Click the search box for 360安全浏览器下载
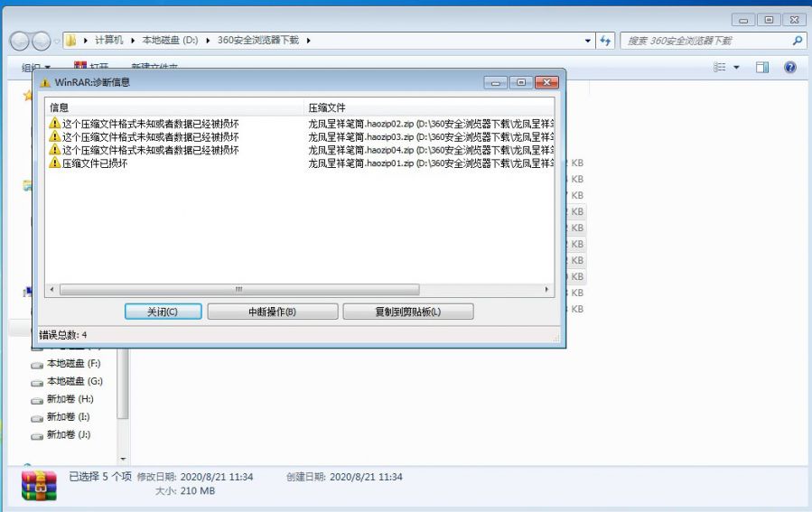 click(x=705, y=41)
